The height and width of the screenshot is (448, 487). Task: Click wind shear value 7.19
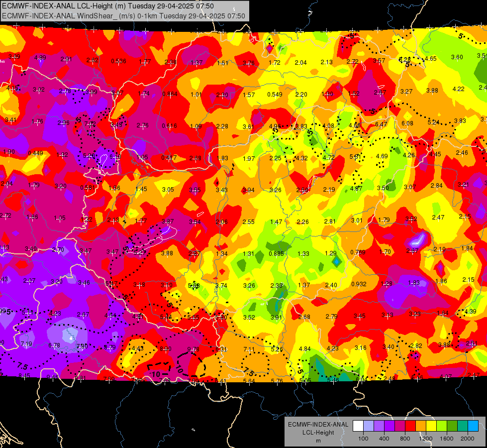(x=26, y=344)
